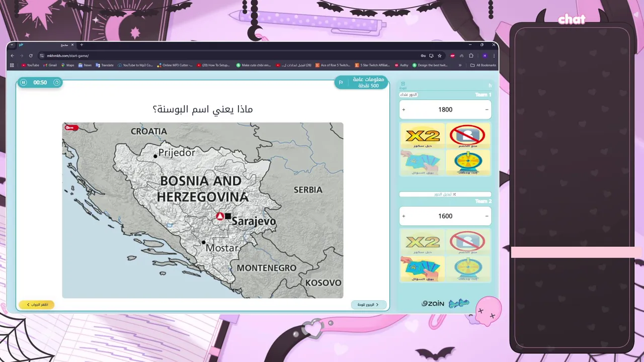This screenshot has height=362, width=644.
Task: Open the Design the best twit... bookmark
Action: tap(430, 65)
